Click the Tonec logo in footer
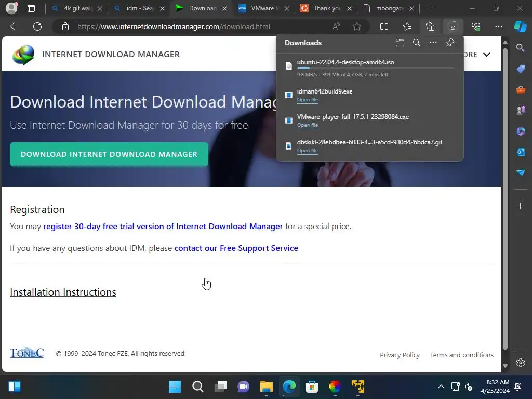Screen dimensions: 532x399 pos(27,353)
